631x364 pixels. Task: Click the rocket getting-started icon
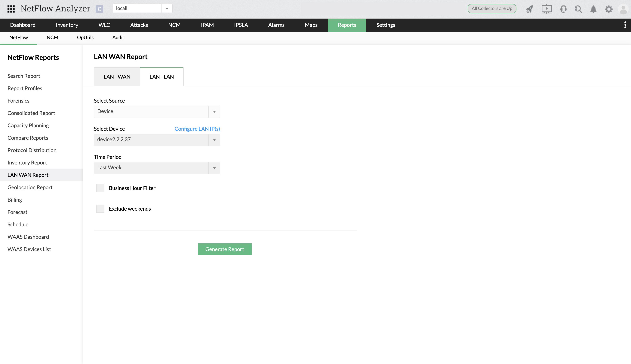click(x=529, y=9)
